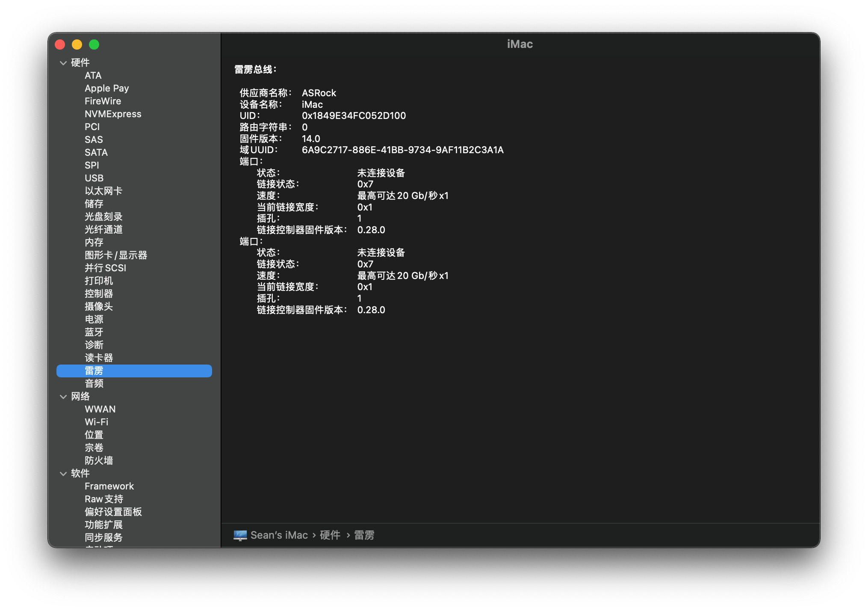The image size is (868, 611).
Task: Open the 防火墙 network entry
Action: (x=99, y=460)
